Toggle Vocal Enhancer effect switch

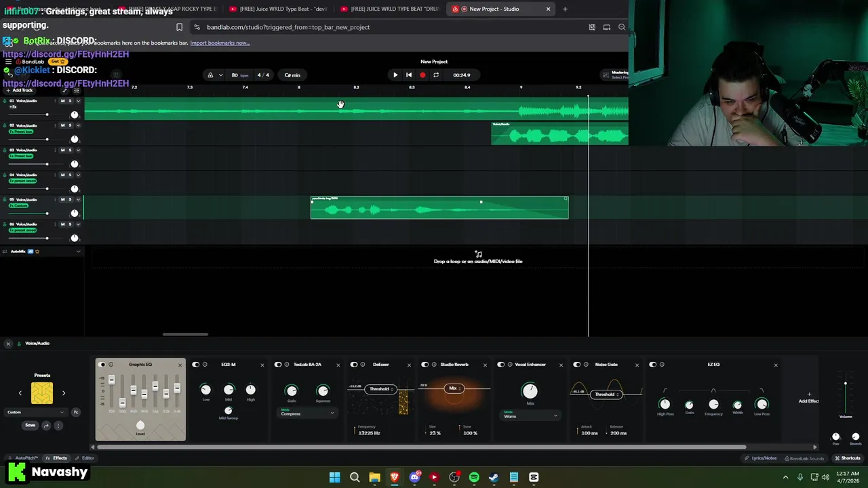click(x=501, y=365)
